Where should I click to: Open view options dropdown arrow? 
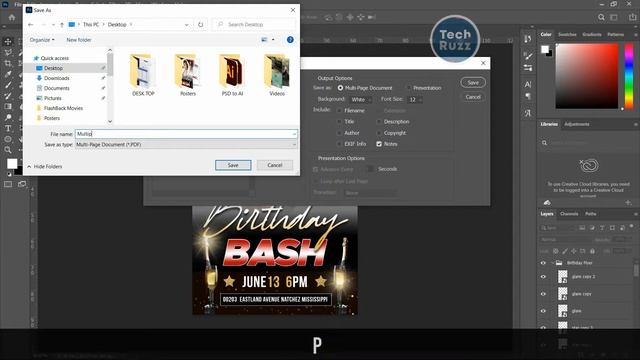[x=273, y=40]
